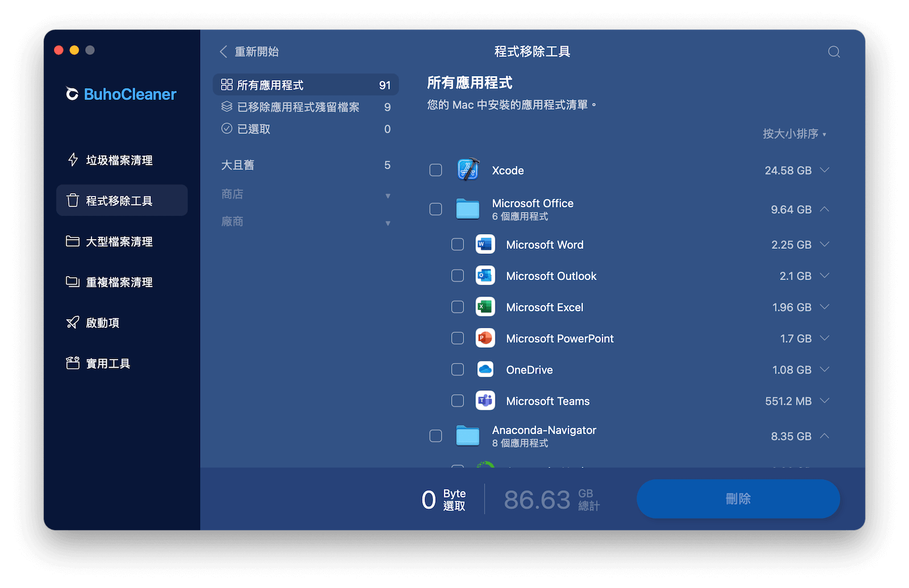The height and width of the screenshot is (588, 909).
Task: Enable the OneDrive checkbox
Action: 457,369
